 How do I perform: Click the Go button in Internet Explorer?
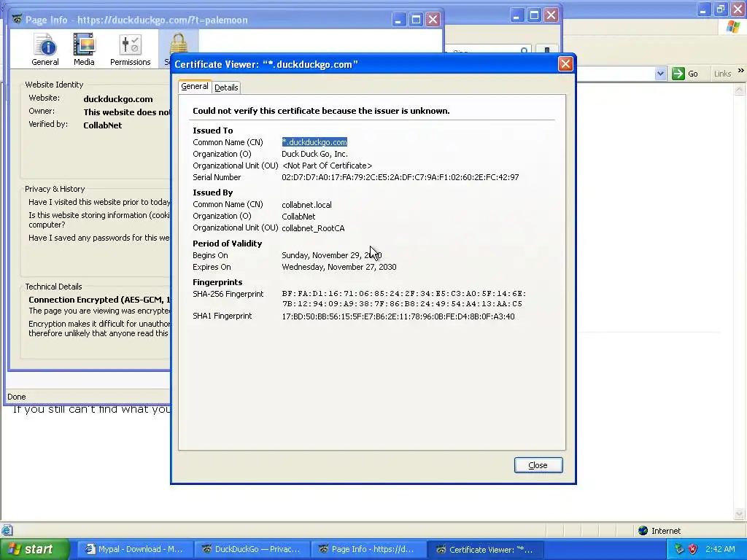point(685,74)
